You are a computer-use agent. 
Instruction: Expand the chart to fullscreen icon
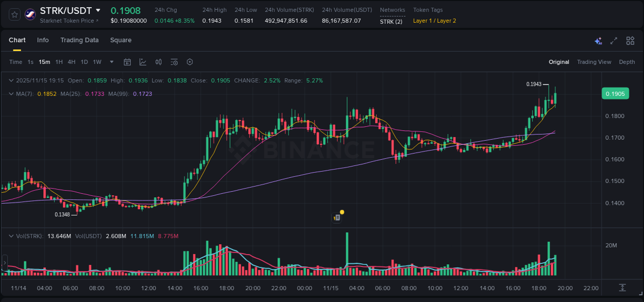[x=614, y=40]
